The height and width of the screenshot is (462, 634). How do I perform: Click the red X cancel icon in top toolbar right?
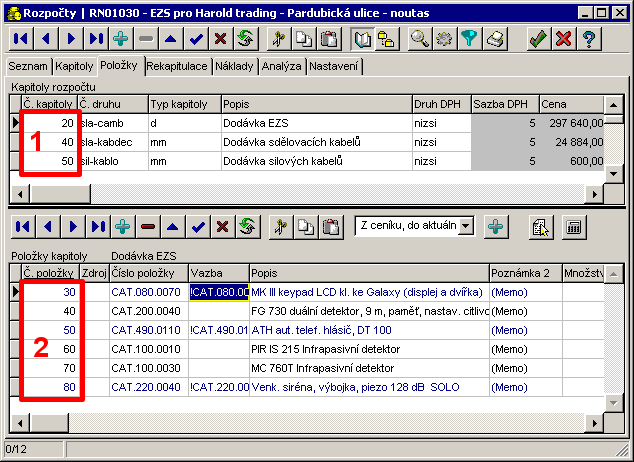coord(563,39)
